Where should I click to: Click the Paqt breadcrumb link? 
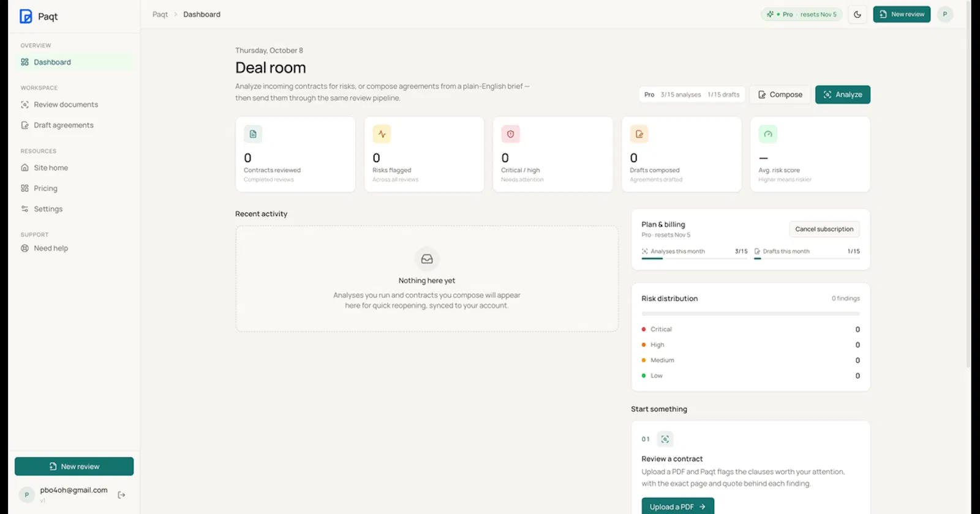point(160,14)
